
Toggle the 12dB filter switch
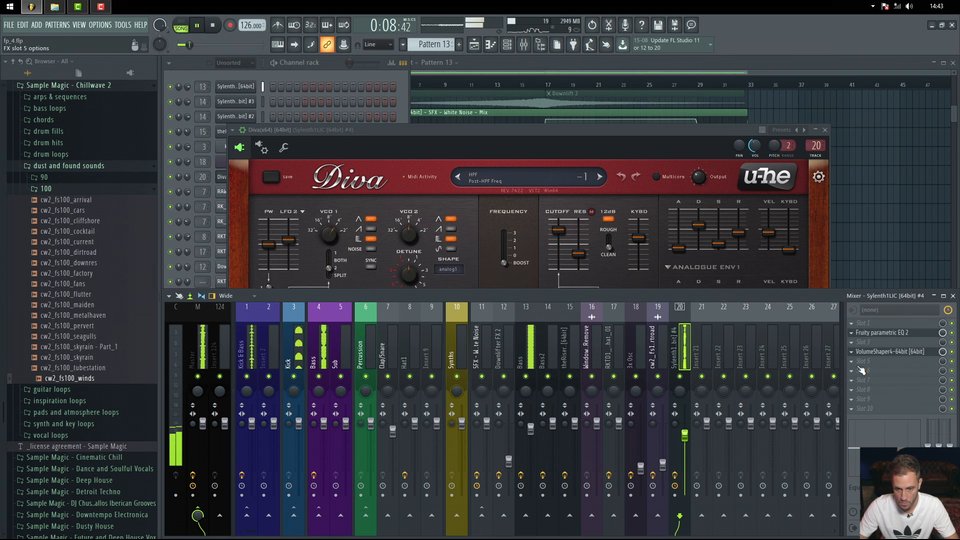click(608, 219)
